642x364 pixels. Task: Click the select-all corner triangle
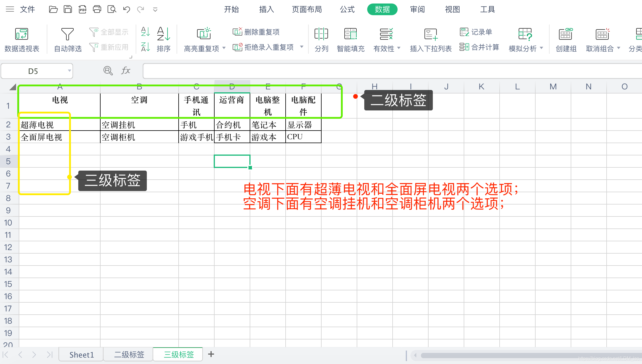(x=13, y=87)
